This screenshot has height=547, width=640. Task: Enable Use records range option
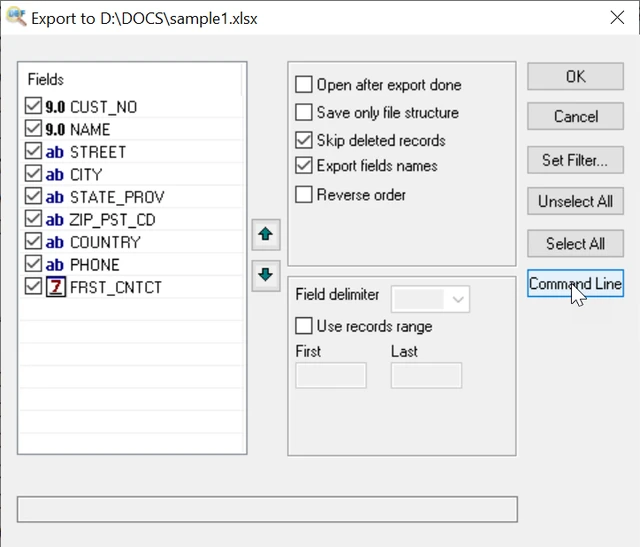coord(304,326)
